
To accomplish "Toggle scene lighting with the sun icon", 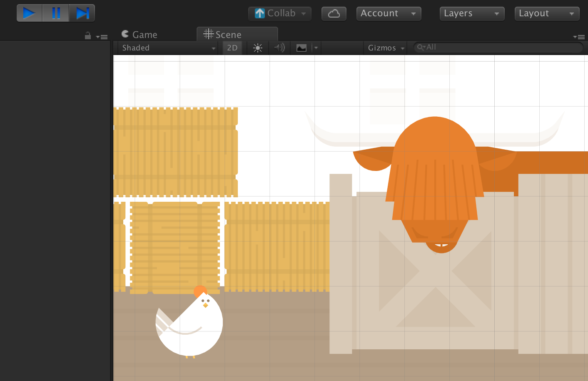I will (258, 48).
